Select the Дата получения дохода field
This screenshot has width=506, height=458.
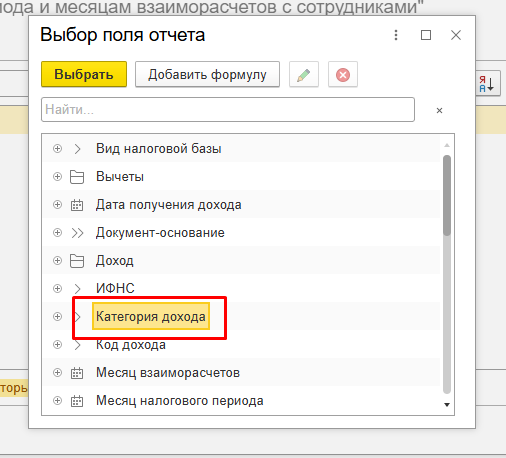(241, 204)
